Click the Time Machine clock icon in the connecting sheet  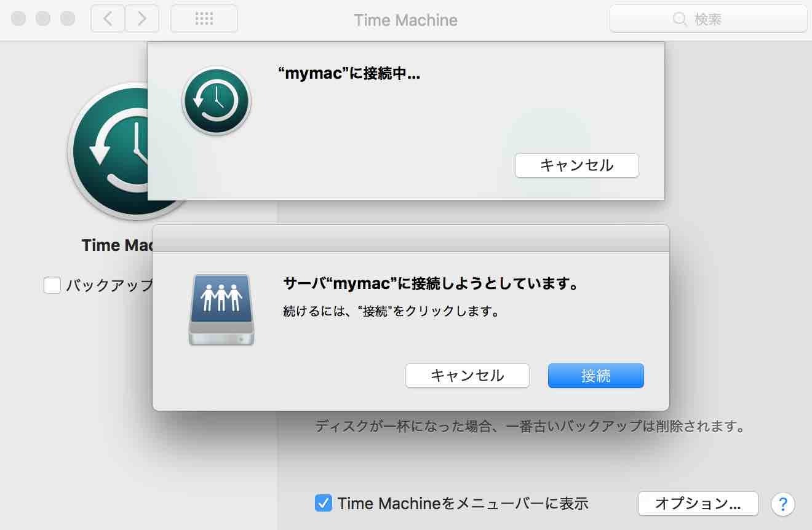[x=217, y=101]
